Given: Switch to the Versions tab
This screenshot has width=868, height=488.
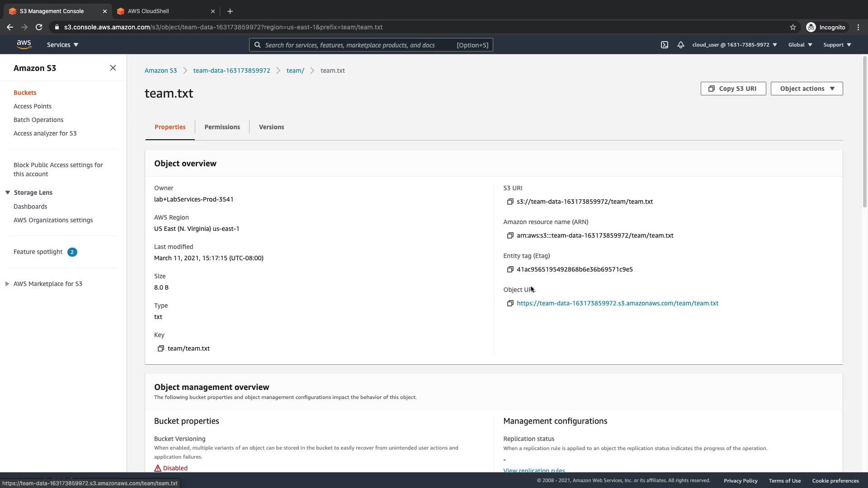Looking at the screenshot, I should (x=271, y=127).
